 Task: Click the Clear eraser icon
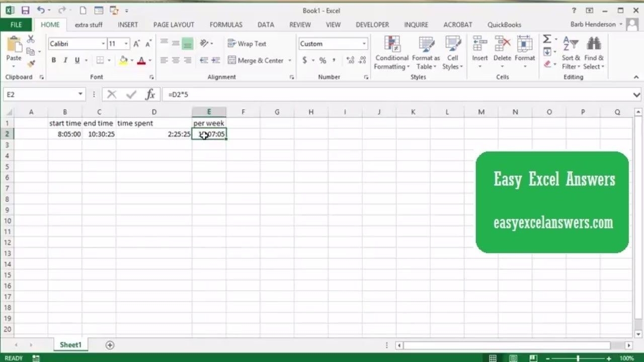point(547,64)
